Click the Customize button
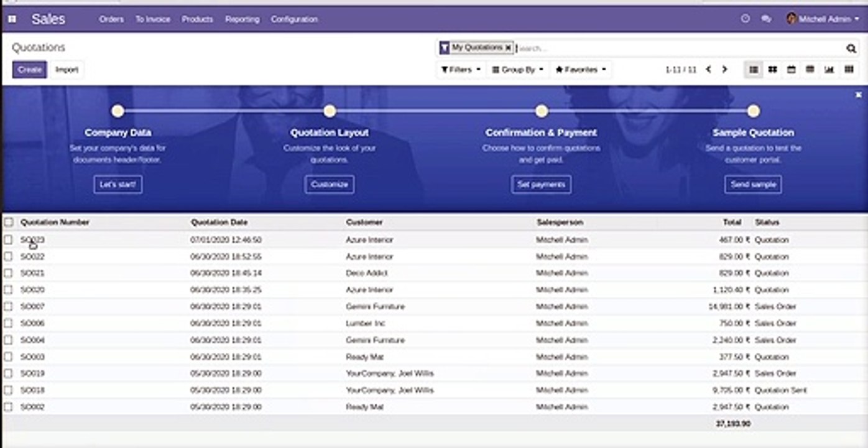This screenshot has height=448, width=868. (330, 184)
